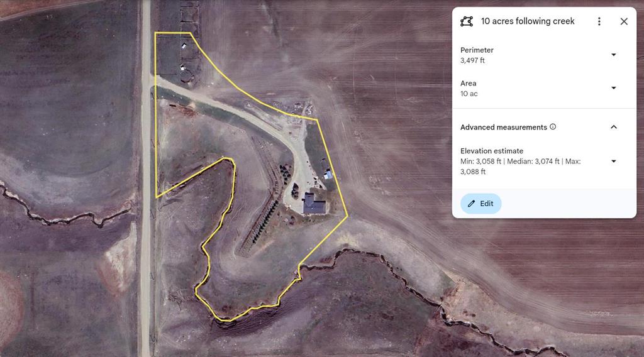The width and height of the screenshot is (644, 357).
Task: Click the top-left corner of the yellow boundary
Action: coord(155,33)
